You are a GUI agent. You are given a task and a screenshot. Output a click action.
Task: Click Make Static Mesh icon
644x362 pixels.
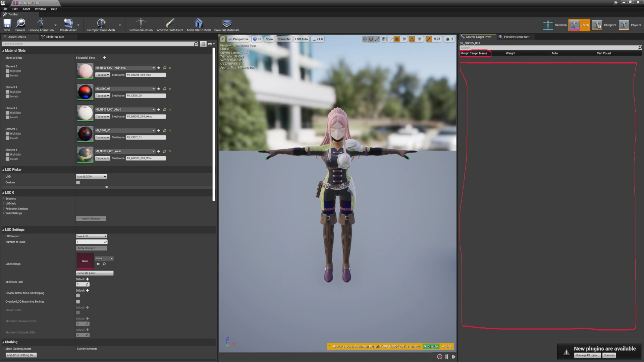click(199, 25)
